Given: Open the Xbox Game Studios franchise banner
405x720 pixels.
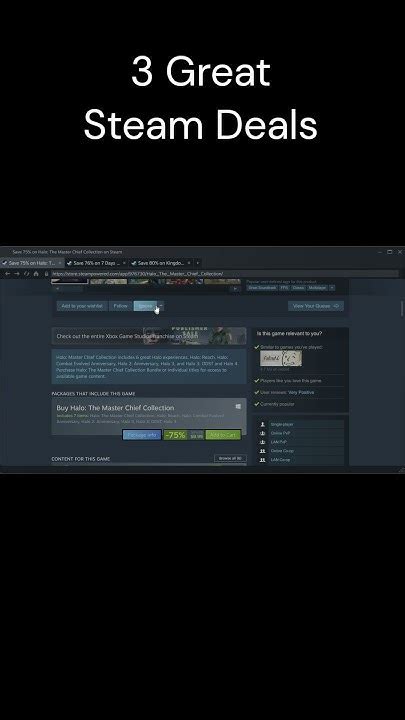Looking at the screenshot, I should pyautogui.click(x=149, y=336).
